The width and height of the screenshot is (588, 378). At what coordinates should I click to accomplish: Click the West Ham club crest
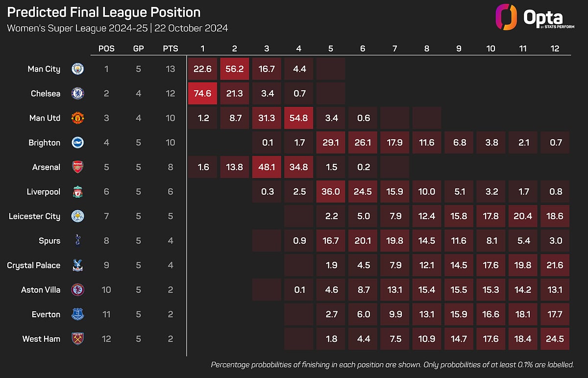[x=78, y=339]
